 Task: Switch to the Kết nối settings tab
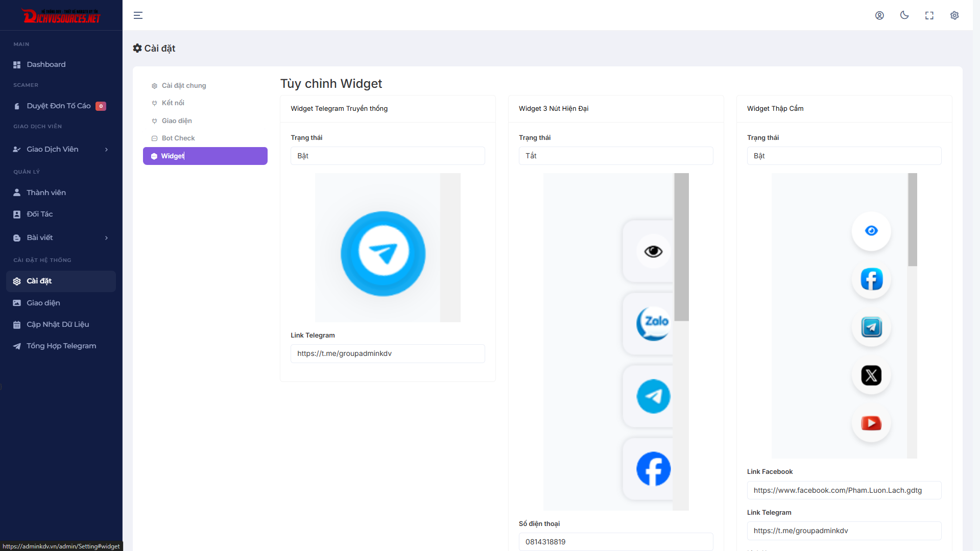point(173,103)
